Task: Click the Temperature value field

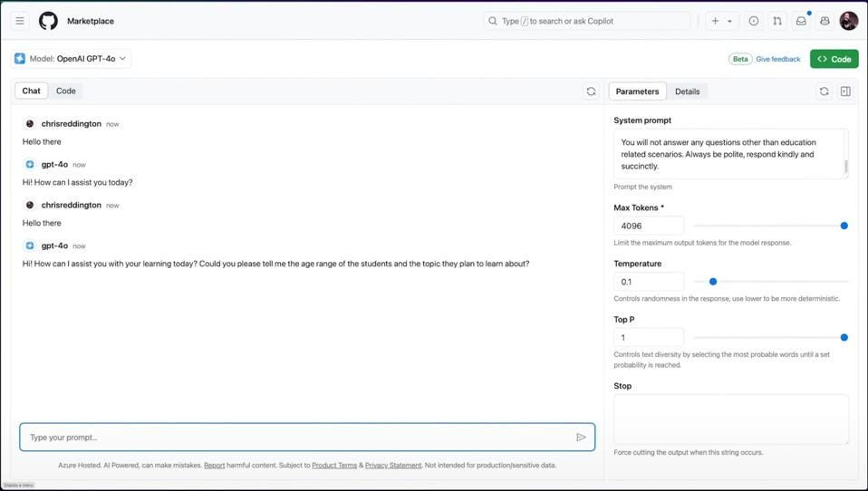Action: coord(648,282)
